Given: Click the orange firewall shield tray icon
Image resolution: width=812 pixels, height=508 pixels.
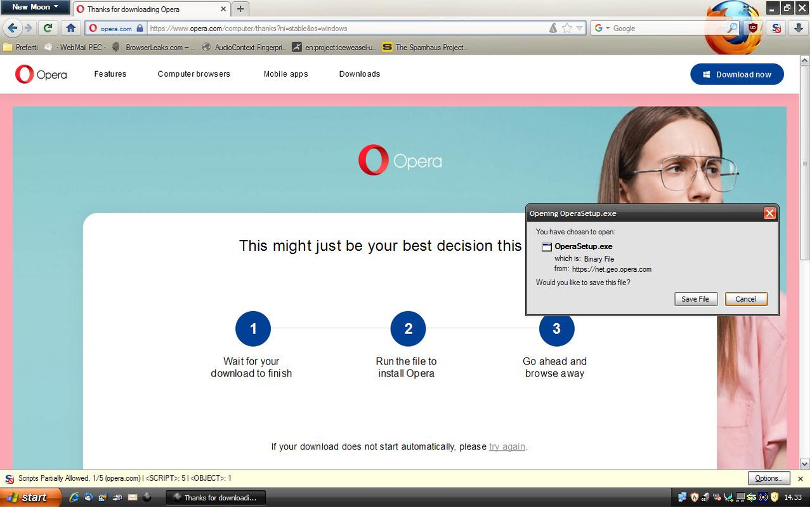Looking at the screenshot, I should click(x=694, y=498).
